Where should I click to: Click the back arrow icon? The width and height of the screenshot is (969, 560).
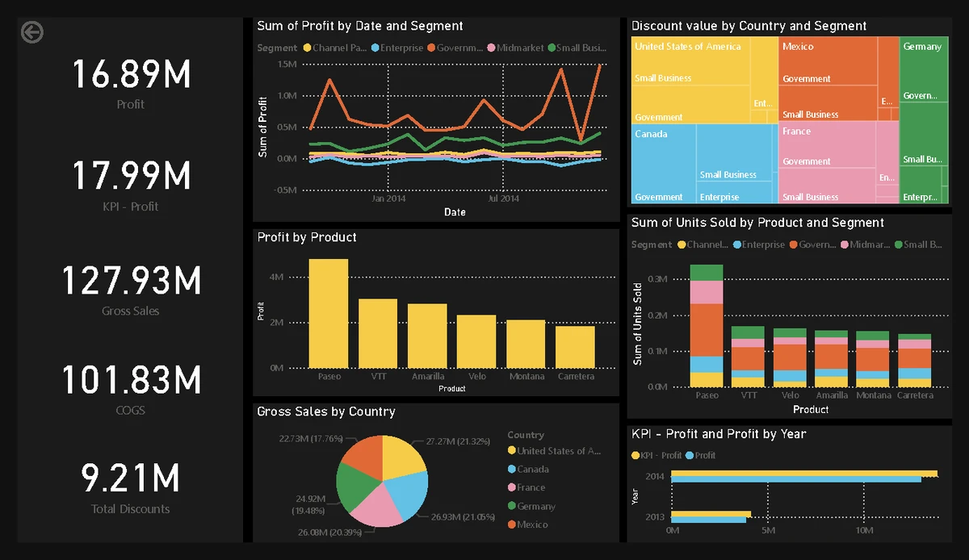pos(32,32)
